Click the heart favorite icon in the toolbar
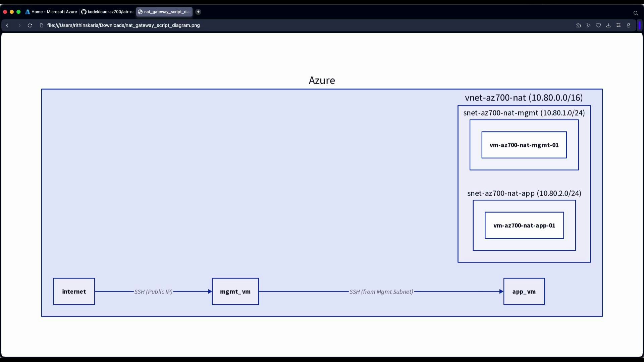Screen dimensions: 644x362 click(x=599, y=25)
